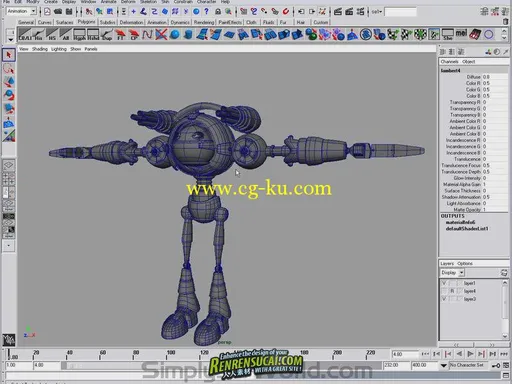Create a polygon cylinder from shelf
The height and width of the screenshot is (384, 512).
point(189,34)
